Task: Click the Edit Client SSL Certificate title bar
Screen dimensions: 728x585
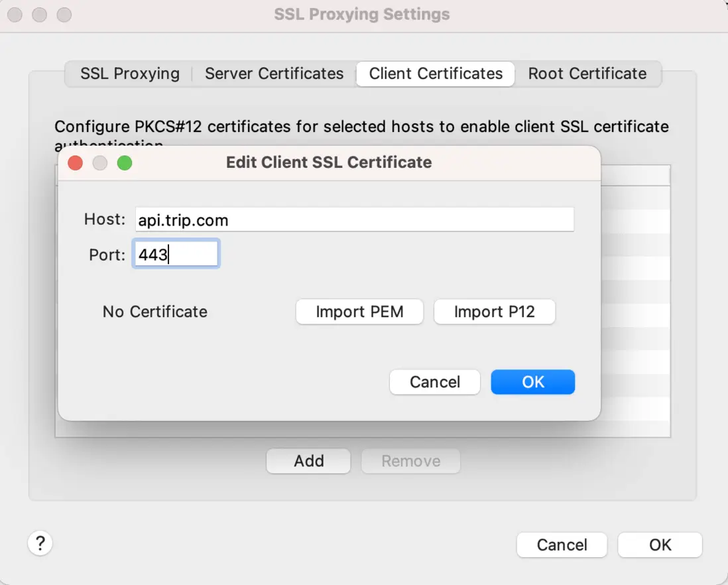Action: pos(329,162)
